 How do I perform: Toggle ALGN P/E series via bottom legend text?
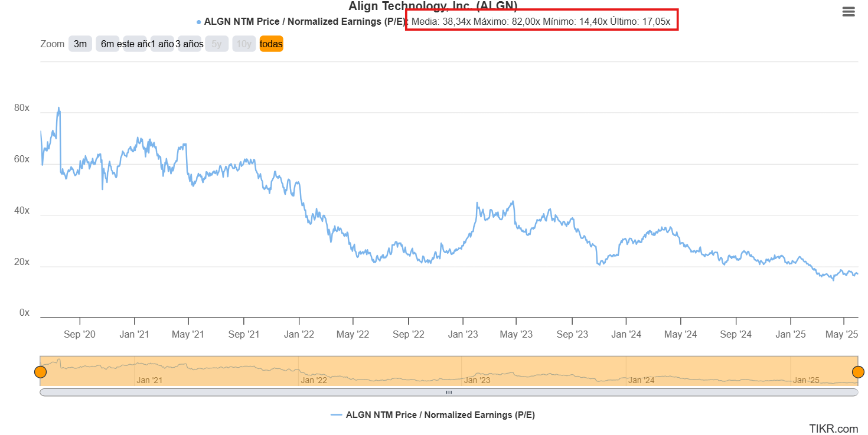point(440,415)
